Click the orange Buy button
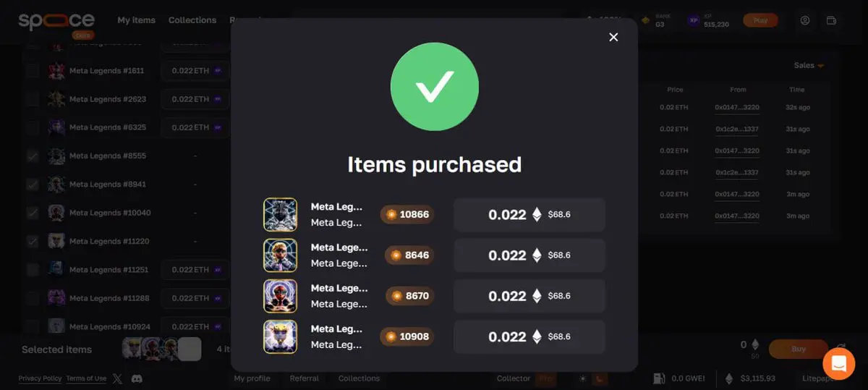This screenshot has height=390, width=868. pos(799,349)
